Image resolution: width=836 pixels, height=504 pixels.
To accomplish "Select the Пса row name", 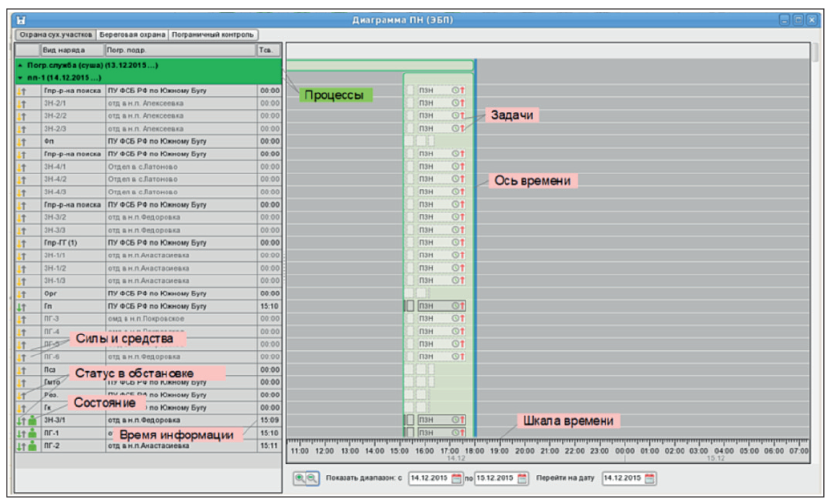I will pos(50,369).
